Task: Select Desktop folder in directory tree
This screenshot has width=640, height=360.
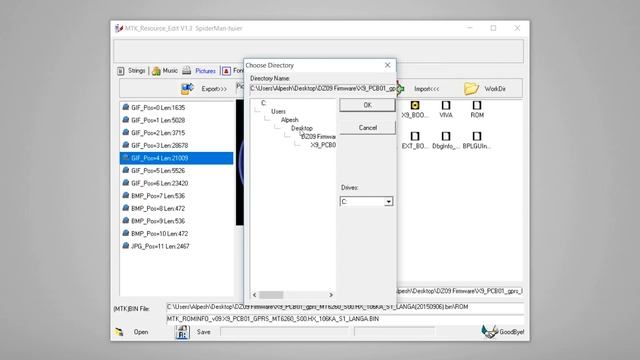Action: [302, 128]
